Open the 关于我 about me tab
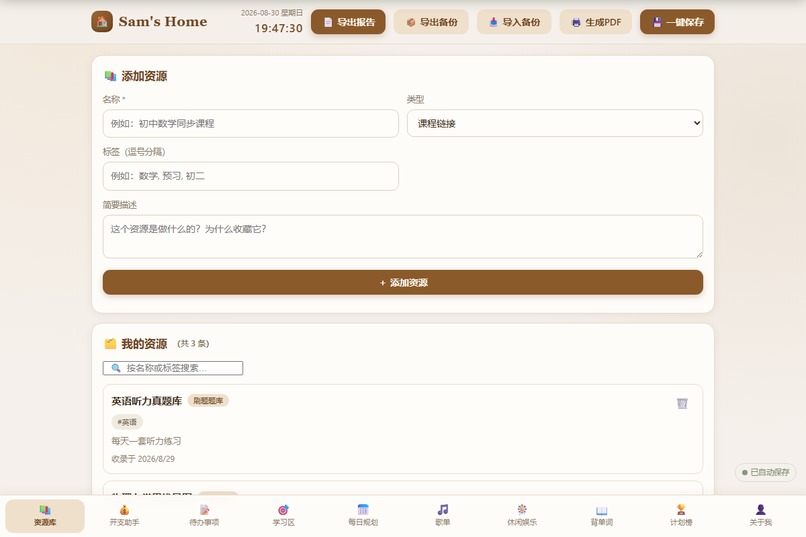Image resolution: width=806 pixels, height=537 pixels. pos(761,515)
